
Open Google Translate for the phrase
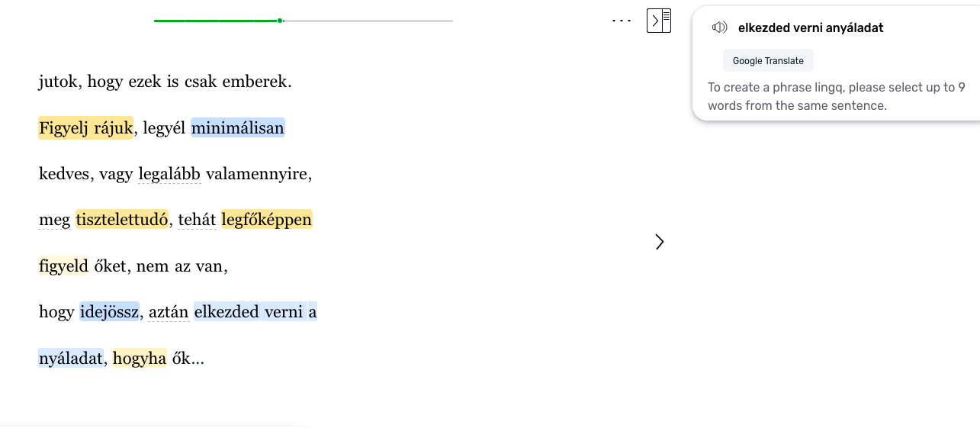pyautogui.click(x=768, y=61)
